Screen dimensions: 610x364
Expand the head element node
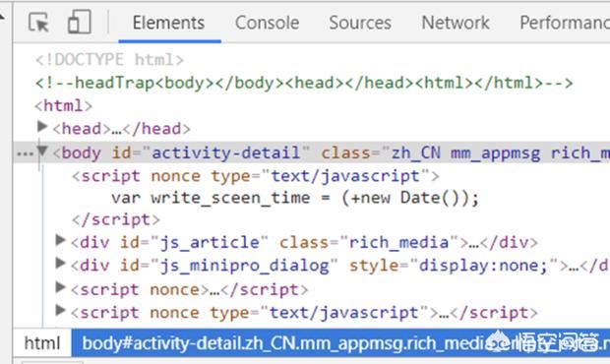(x=42, y=126)
